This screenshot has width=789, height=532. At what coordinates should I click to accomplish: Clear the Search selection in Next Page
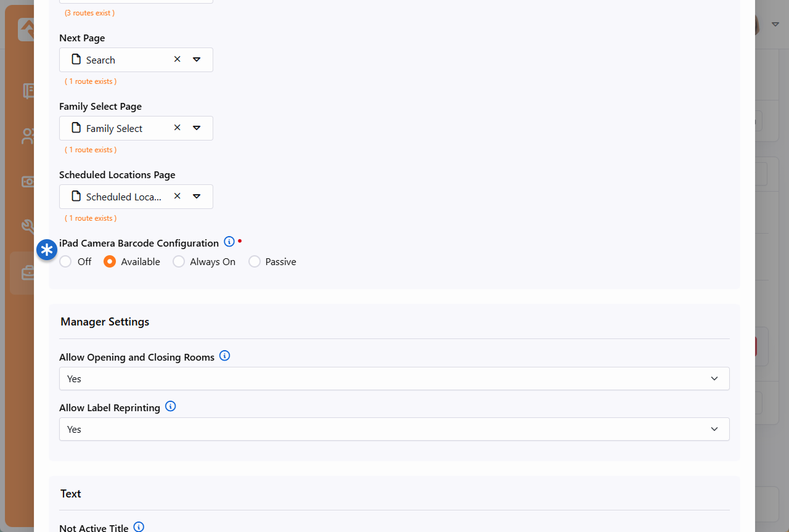click(x=178, y=60)
